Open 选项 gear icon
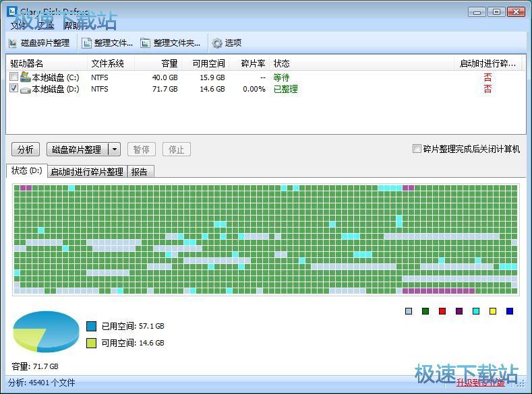Image resolution: width=532 pixels, height=394 pixels. 217,43
